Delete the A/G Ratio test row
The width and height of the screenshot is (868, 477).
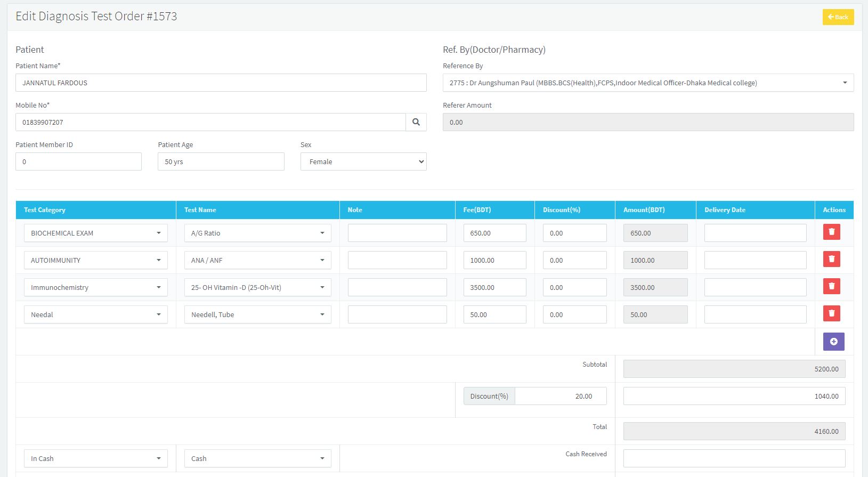(x=831, y=232)
